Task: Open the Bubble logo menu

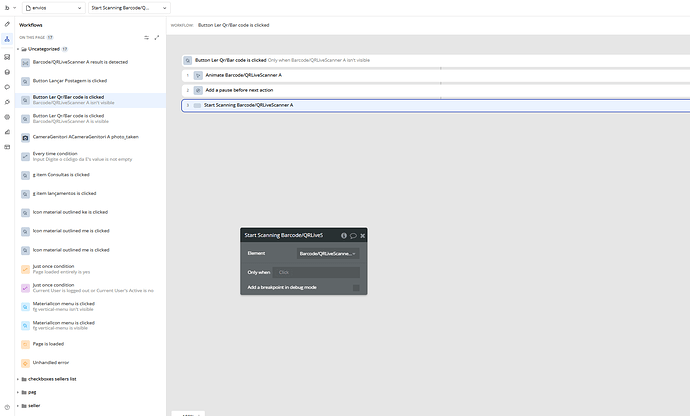Action: click(x=9, y=8)
